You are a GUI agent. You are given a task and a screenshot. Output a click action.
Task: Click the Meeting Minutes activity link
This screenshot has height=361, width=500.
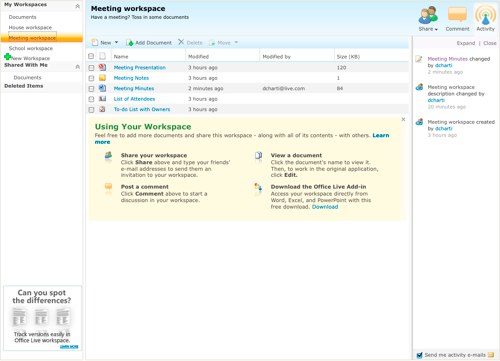[448, 59]
